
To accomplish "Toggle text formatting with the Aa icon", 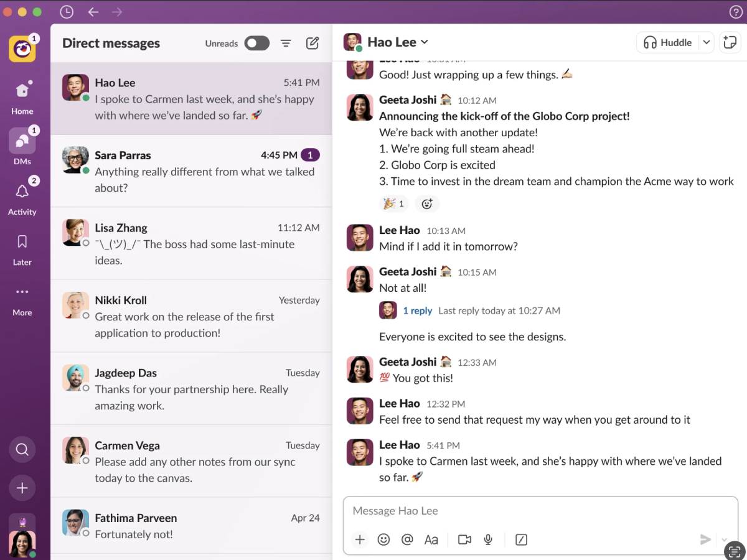I will click(431, 539).
